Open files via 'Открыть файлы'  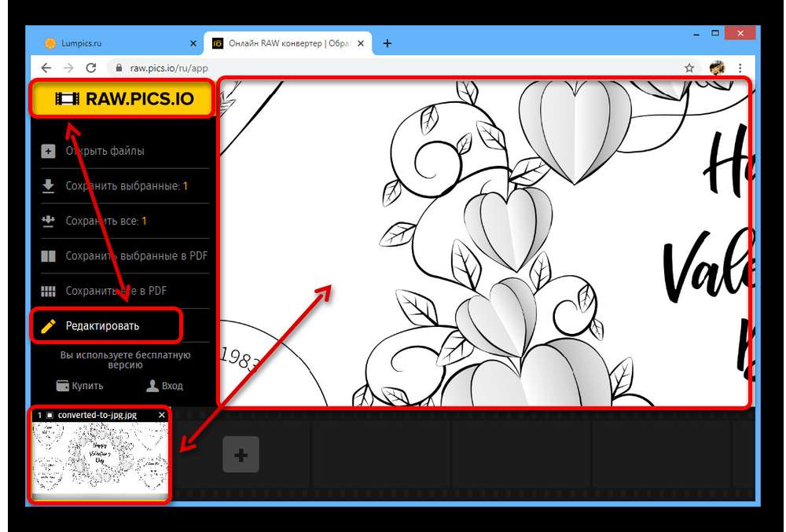coord(105,151)
